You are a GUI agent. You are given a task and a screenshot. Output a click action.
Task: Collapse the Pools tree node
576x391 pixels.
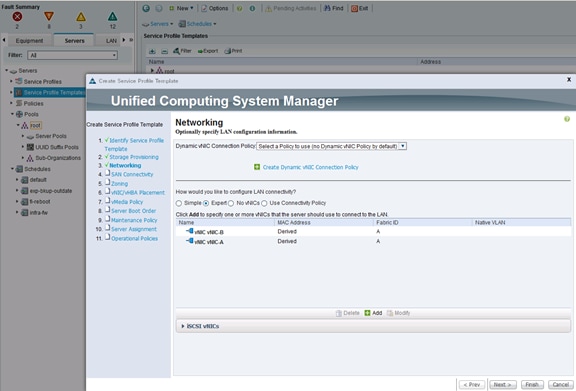tap(12, 114)
